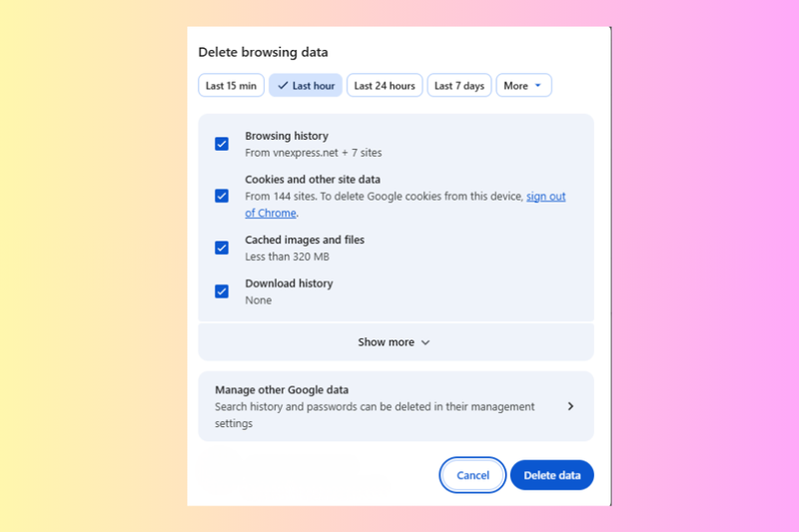Image resolution: width=799 pixels, height=532 pixels.
Task: Click the text From vnexpress.net + 7 sites
Action: (x=313, y=153)
